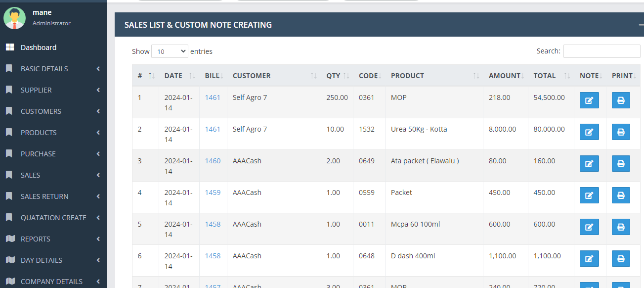Expand the REPORTS sidebar section
This screenshot has height=288, width=644.
point(36,239)
